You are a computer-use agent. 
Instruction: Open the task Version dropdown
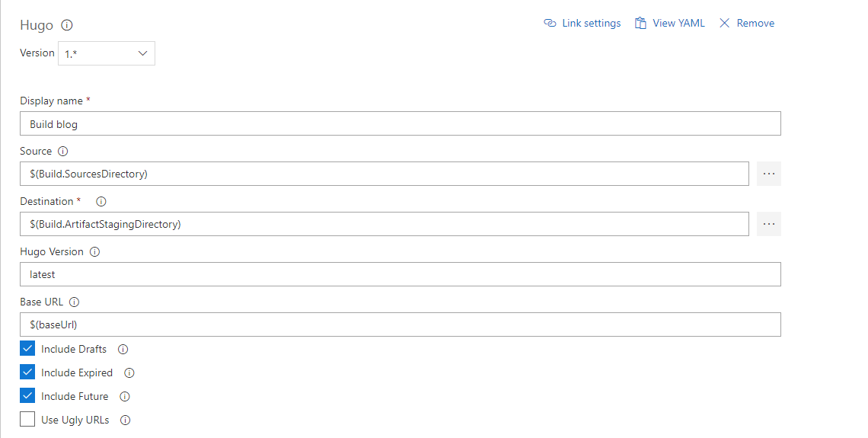click(x=107, y=53)
